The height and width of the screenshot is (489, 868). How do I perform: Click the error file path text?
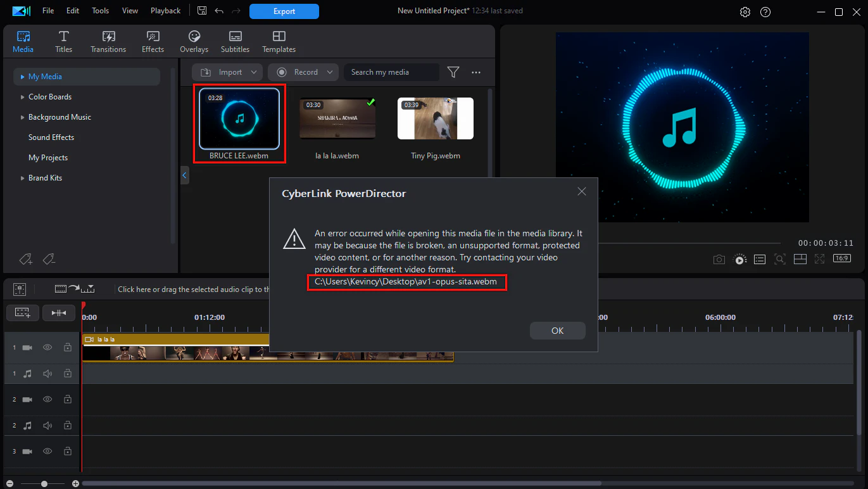(x=406, y=281)
